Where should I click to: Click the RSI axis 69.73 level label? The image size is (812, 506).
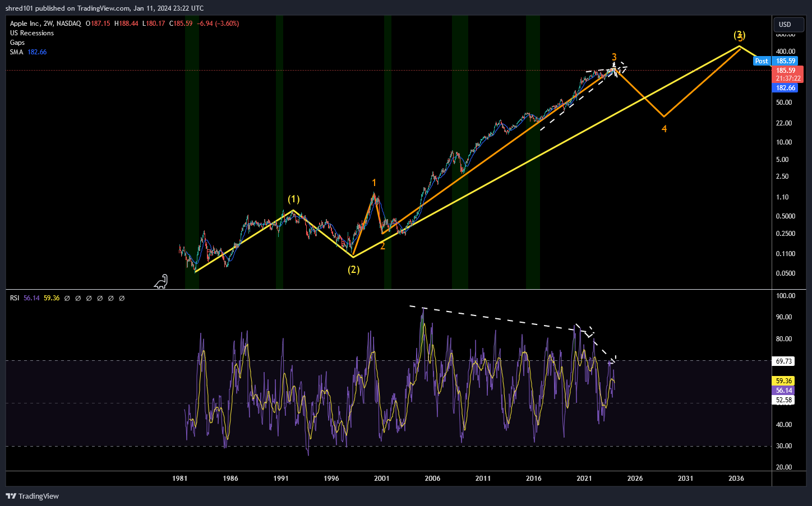pyautogui.click(x=784, y=361)
